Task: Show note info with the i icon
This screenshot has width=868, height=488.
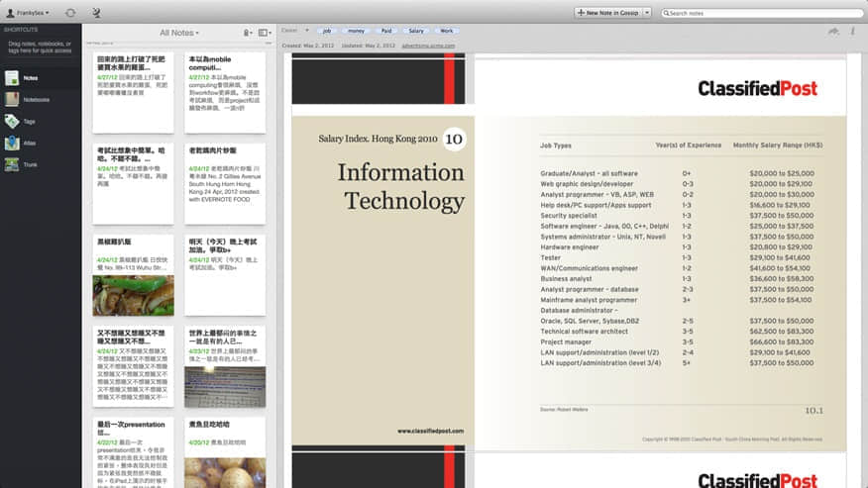Action: point(851,31)
